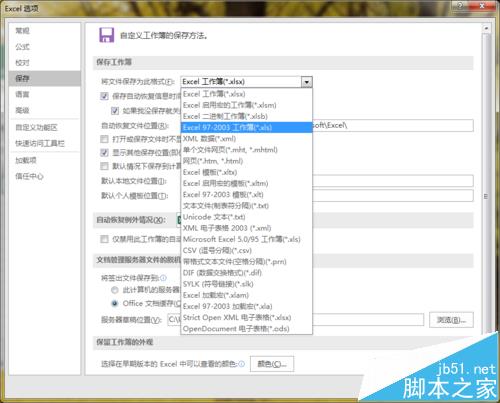This screenshot has width=500, height=403.
Task: Choose single file web page (*.mht)
Action: pyautogui.click(x=247, y=150)
